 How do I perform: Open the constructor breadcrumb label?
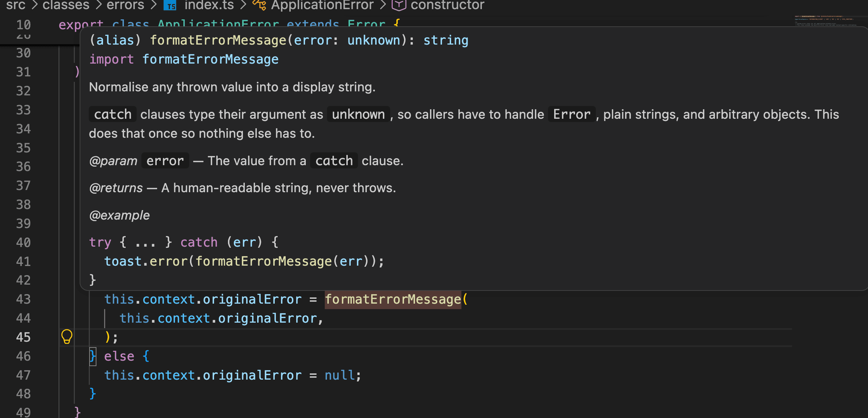pos(448,5)
